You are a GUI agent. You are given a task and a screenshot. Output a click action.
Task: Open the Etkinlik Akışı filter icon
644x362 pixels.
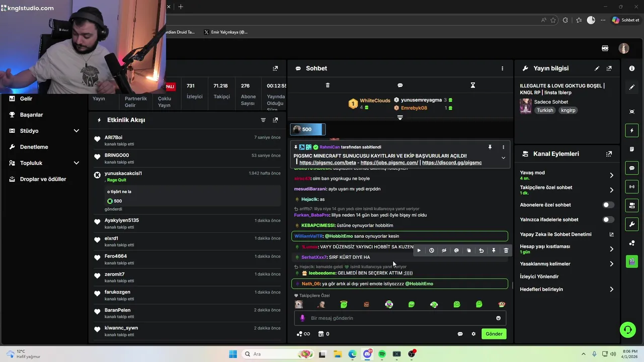(x=263, y=120)
